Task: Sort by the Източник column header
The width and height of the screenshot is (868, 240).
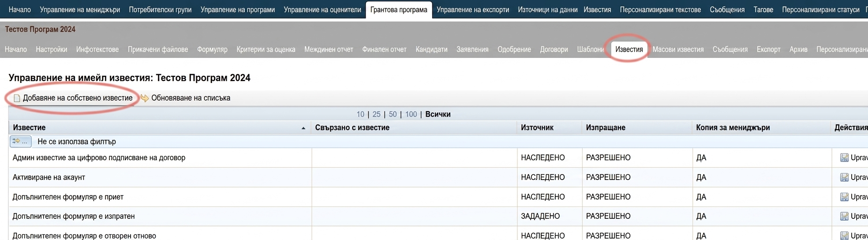Action: [537, 127]
